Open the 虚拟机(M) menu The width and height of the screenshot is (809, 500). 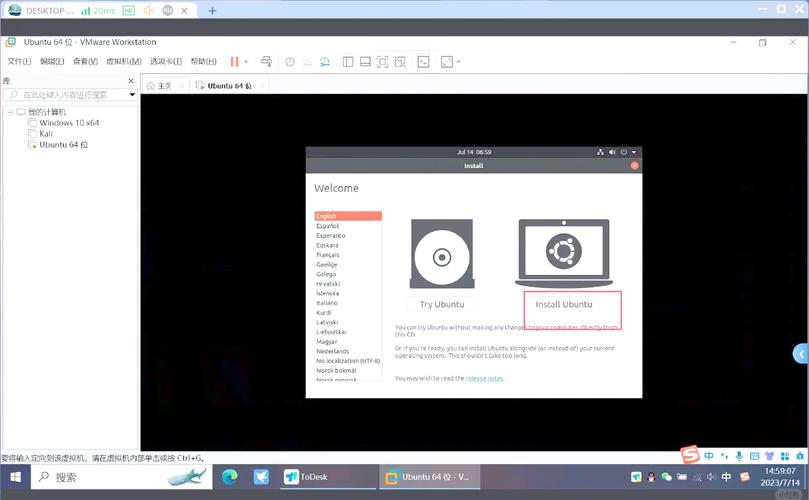click(x=124, y=61)
